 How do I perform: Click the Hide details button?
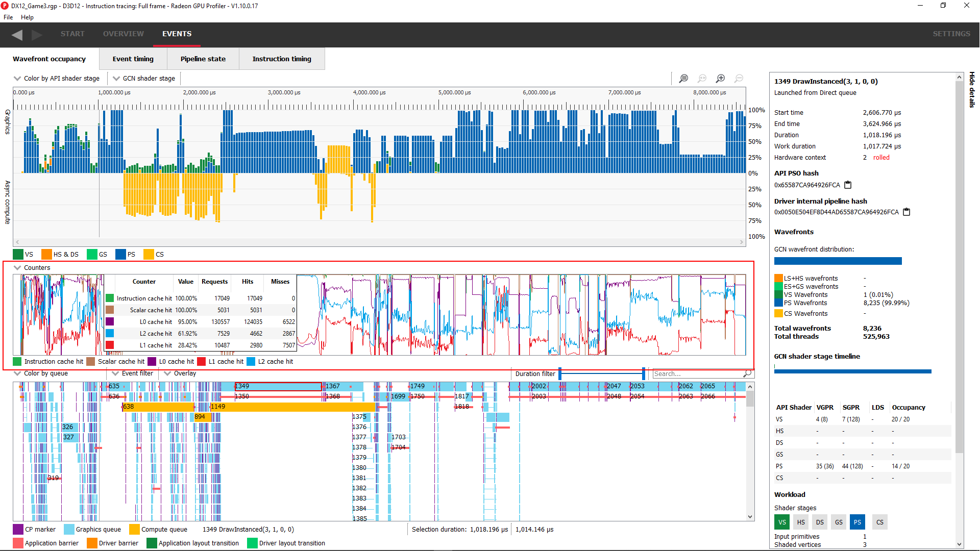click(971, 90)
